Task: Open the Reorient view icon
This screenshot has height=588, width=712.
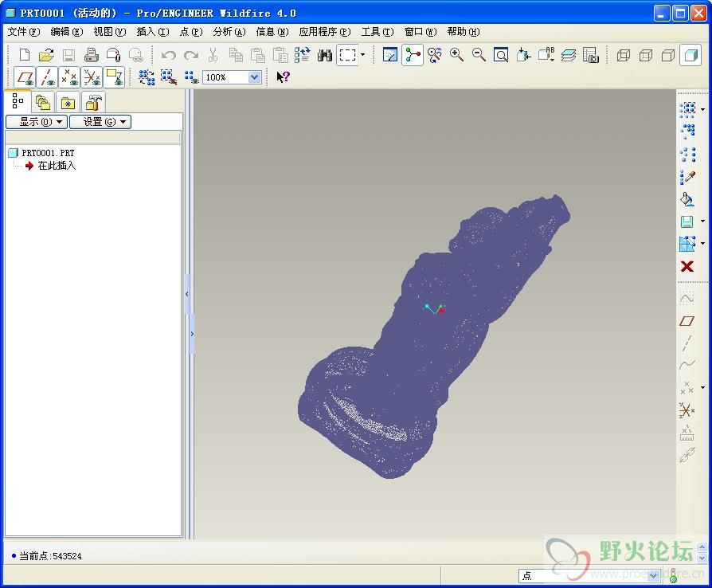Action: tap(523, 55)
